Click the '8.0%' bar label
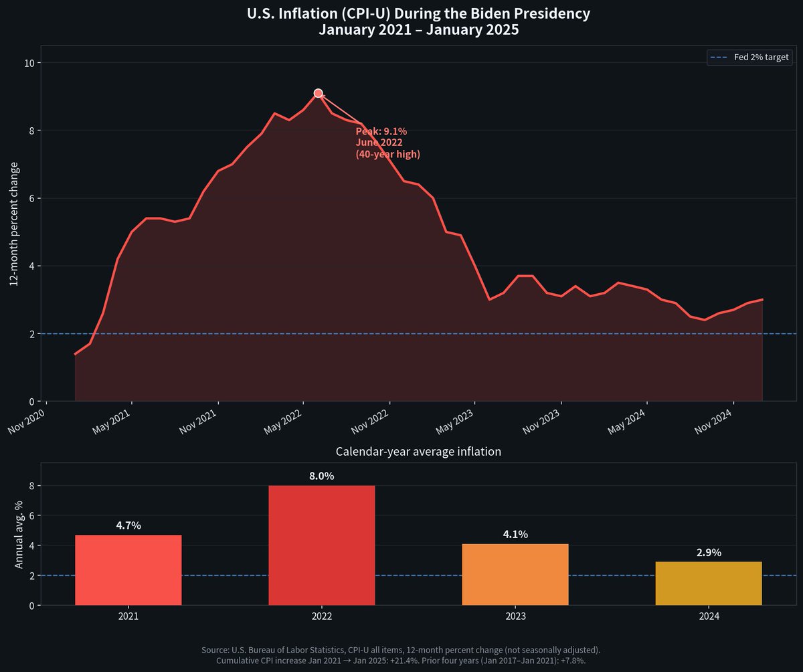The height and width of the screenshot is (672, 803). tap(322, 476)
